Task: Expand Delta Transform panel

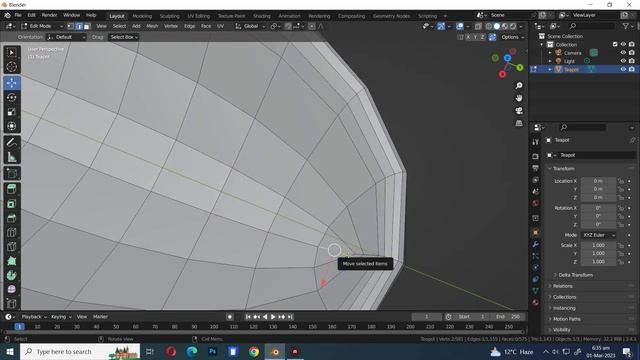Action: [x=576, y=275]
